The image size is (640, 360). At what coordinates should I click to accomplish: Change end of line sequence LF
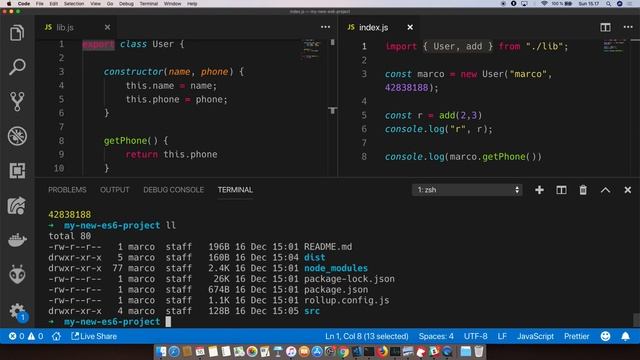tap(502, 336)
